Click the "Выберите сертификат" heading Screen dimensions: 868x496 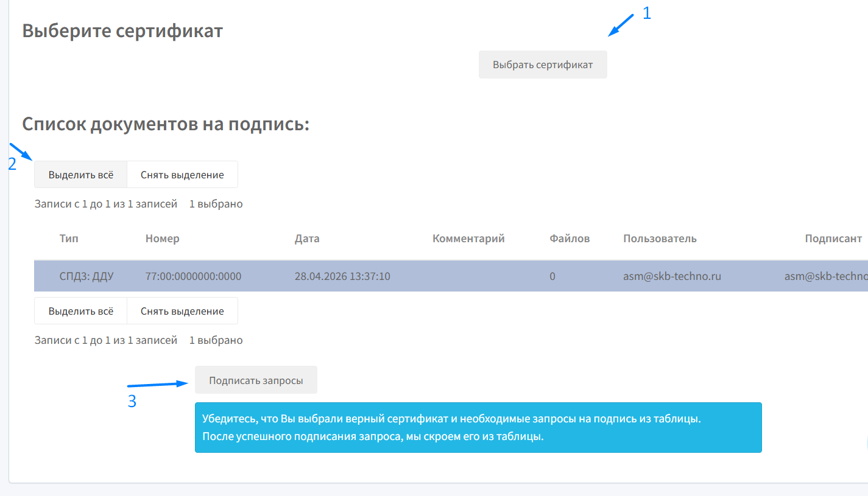pos(122,31)
